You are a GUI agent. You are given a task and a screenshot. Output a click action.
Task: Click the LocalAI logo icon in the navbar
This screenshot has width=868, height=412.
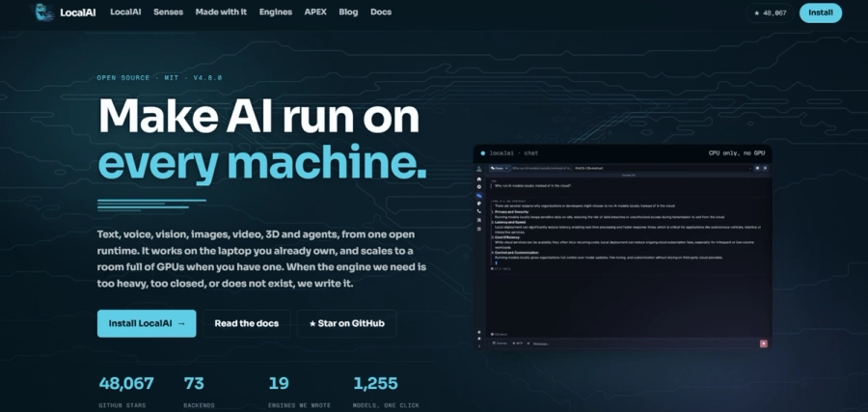point(44,13)
